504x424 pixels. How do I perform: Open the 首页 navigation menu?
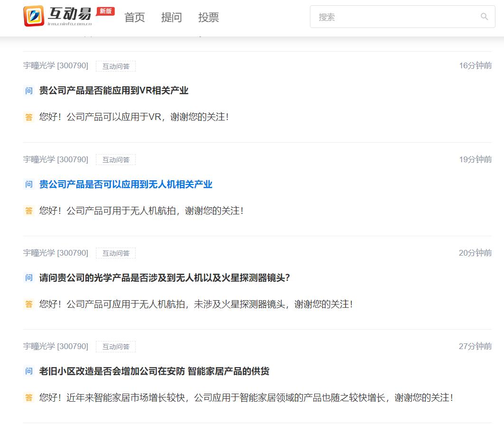point(134,18)
